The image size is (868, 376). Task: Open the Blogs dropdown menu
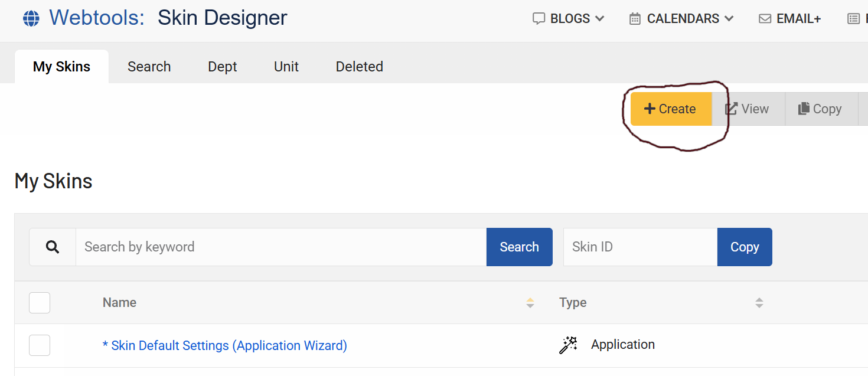(569, 19)
